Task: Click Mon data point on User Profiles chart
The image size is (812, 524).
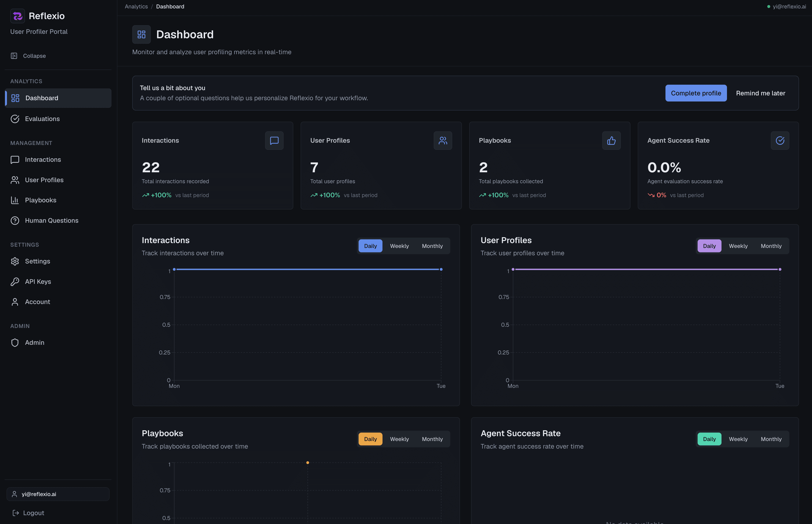Action: pos(513,269)
